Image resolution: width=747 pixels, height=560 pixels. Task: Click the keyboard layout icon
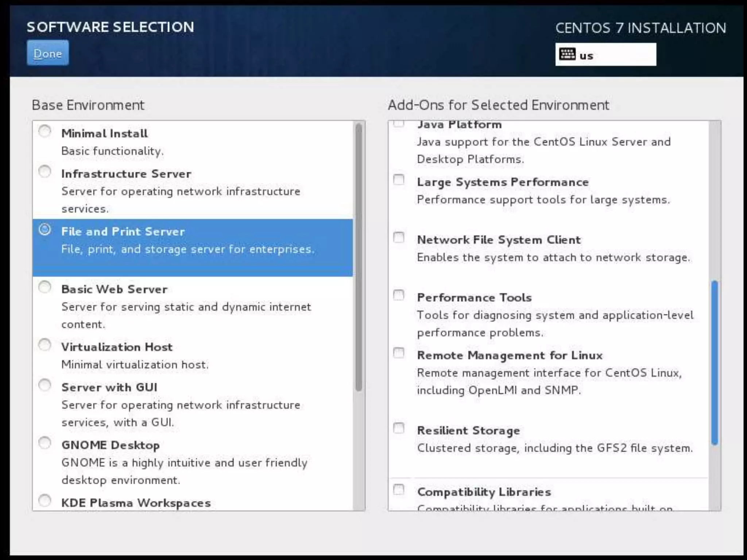pyautogui.click(x=567, y=54)
